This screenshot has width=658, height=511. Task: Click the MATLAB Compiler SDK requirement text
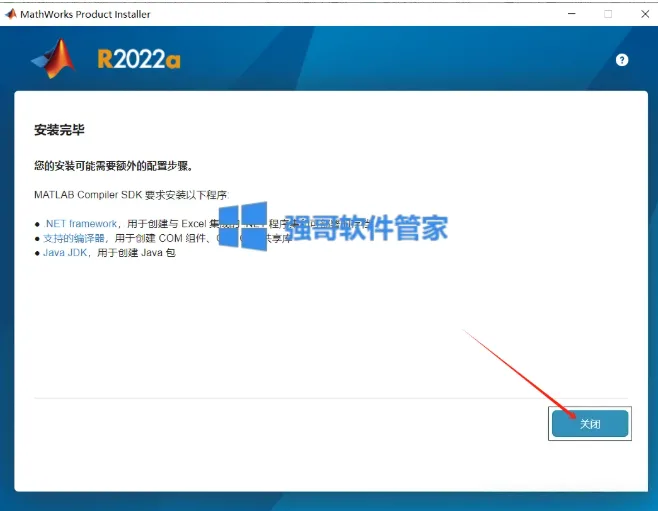tap(132, 195)
